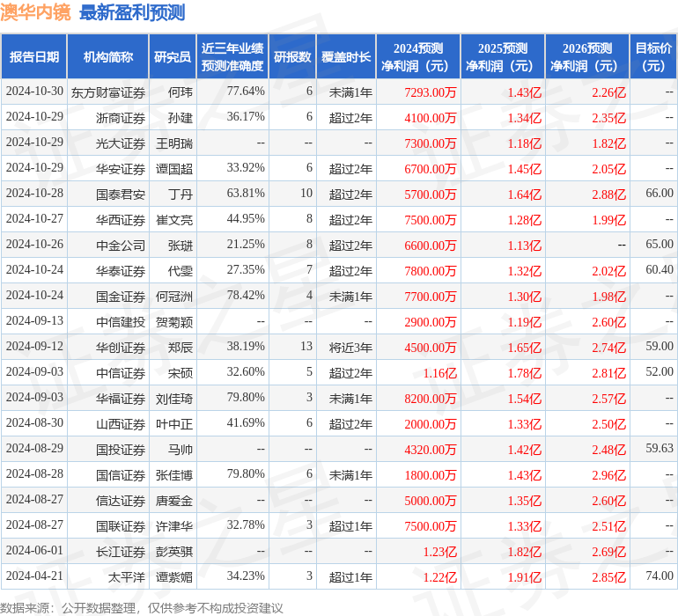
Task: Click 2024 profit value 7293.00万
Action: (x=431, y=92)
